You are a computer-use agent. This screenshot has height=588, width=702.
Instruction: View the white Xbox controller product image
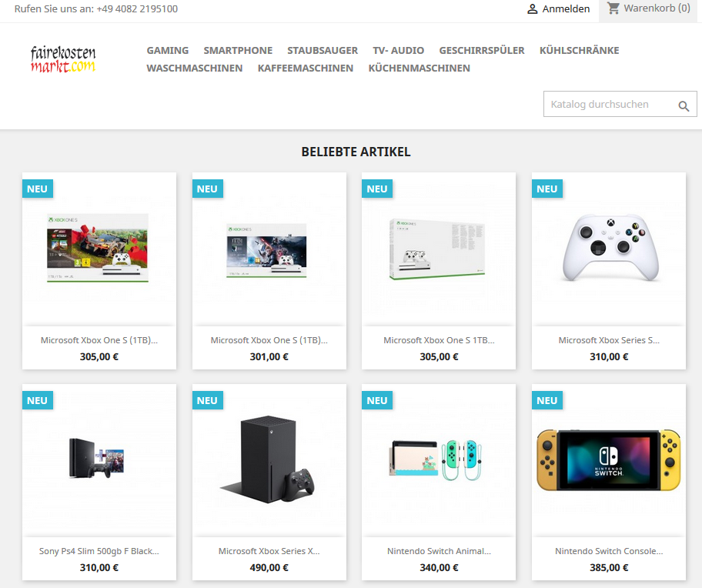click(609, 249)
